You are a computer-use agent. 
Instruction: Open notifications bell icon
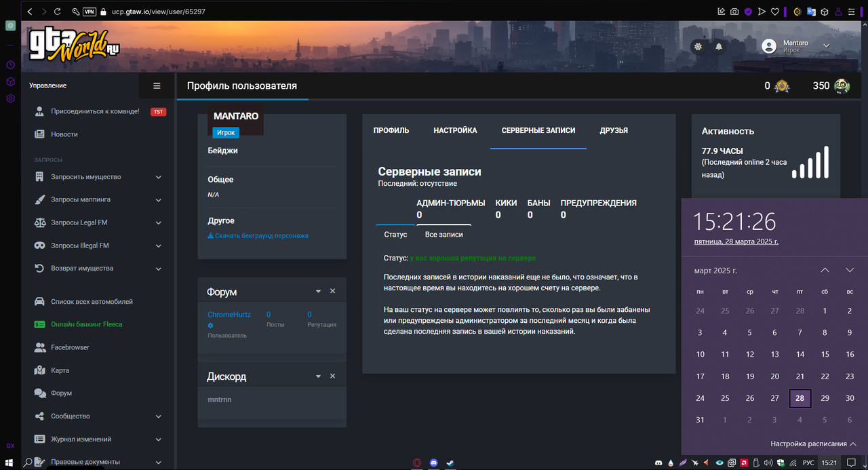[719, 46]
